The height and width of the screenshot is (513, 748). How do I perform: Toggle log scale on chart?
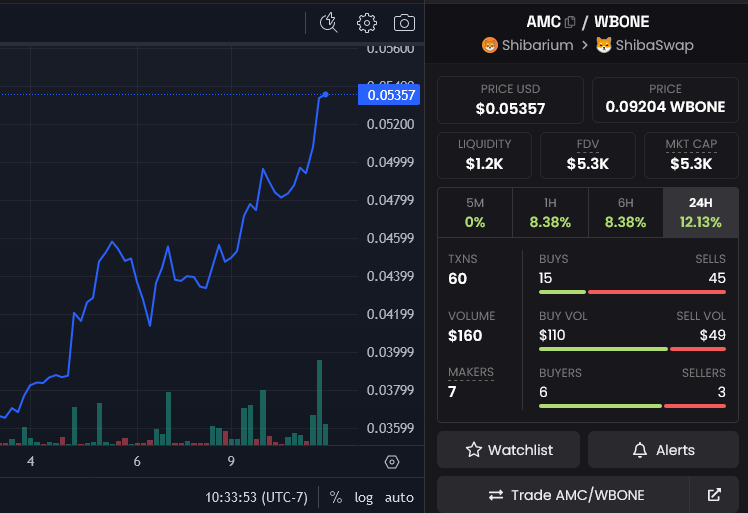click(x=364, y=497)
